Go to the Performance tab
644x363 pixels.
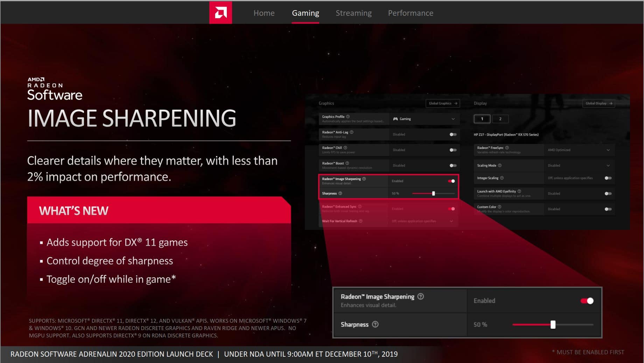click(x=410, y=13)
